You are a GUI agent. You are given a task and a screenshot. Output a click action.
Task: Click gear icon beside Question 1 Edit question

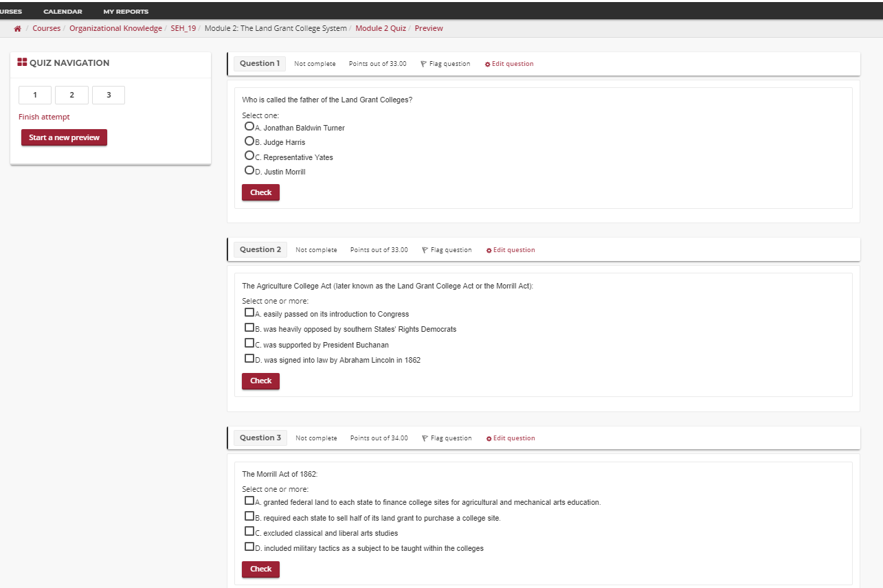(x=488, y=64)
